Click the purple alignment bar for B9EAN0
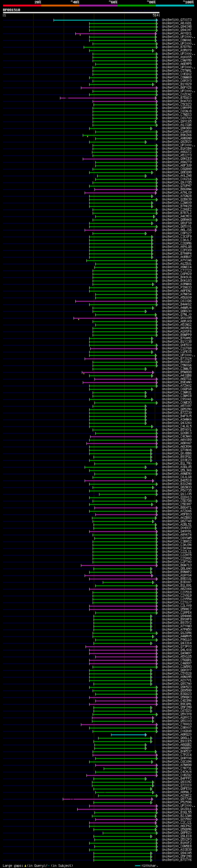 coord(120,382)
